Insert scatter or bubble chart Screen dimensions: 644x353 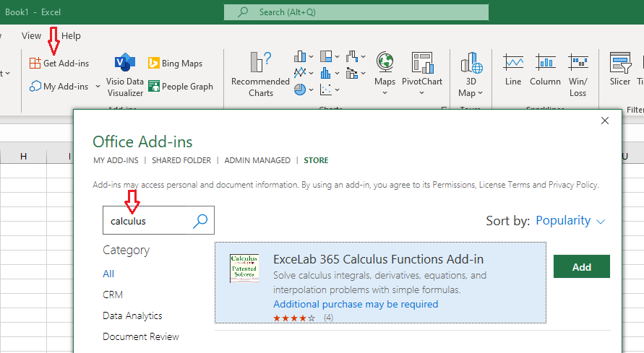(326, 90)
